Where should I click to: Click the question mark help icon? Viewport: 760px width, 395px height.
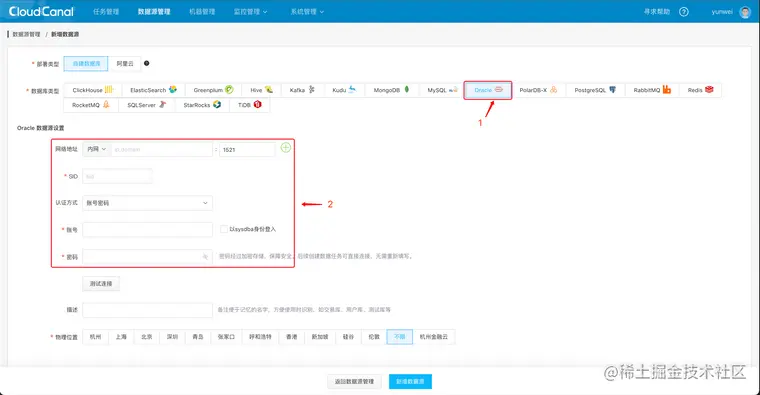click(683, 12)
